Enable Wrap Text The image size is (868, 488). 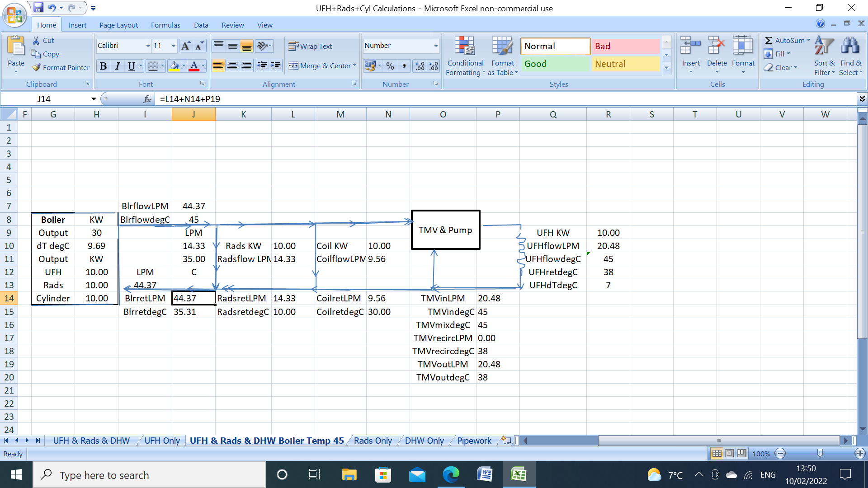[310, 46]
